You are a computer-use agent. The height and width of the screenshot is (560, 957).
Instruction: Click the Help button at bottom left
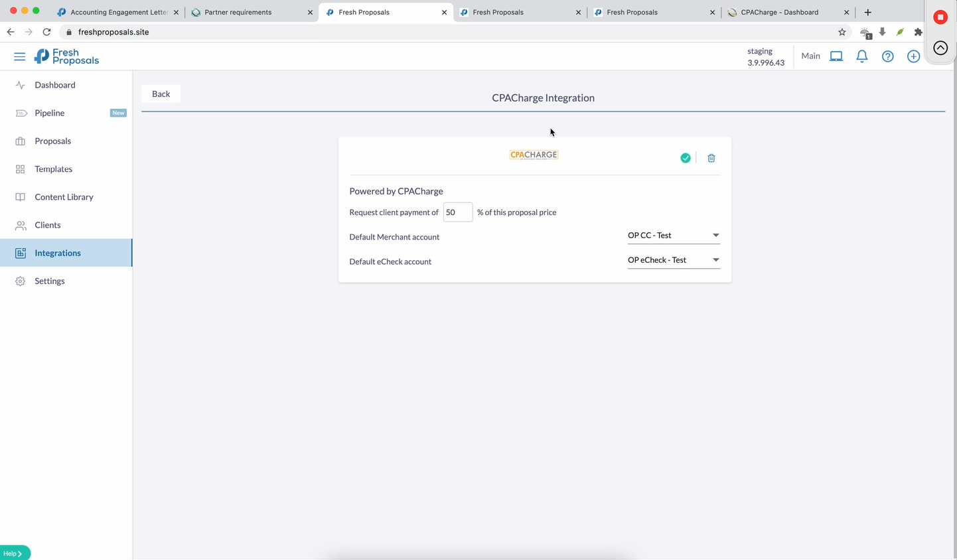coord(15,553)
